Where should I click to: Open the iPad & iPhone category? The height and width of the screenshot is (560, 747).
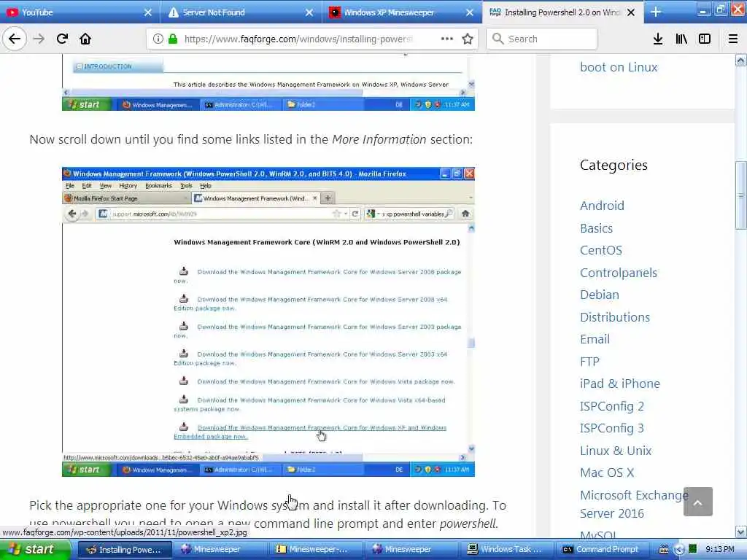point(620,384)
